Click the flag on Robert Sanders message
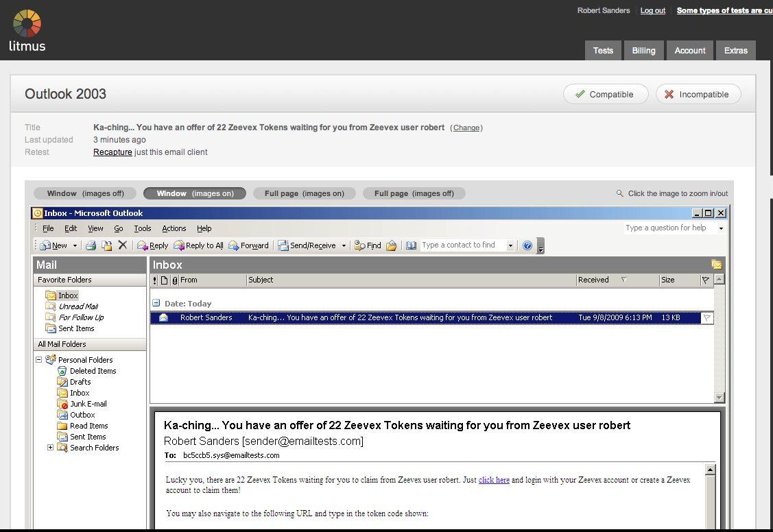Screen dimensions: 773x532 pos(706,317)
